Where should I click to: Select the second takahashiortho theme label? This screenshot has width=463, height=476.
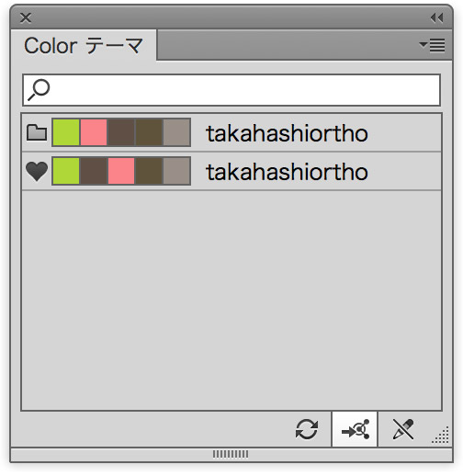(287, 172)
